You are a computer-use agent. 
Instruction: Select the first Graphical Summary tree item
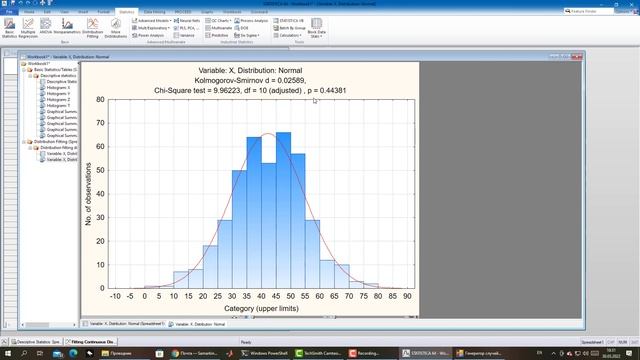[x=61, y=111]
